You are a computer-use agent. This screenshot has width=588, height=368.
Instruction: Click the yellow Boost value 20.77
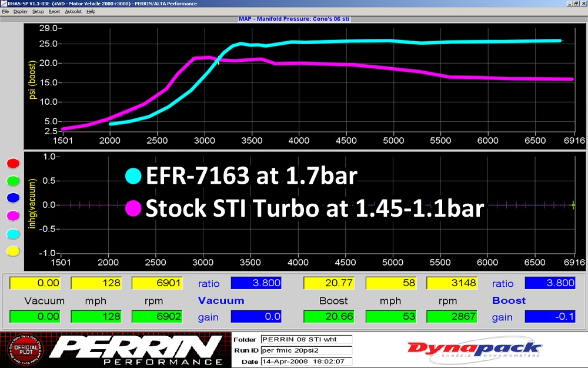tap(329, 283)
